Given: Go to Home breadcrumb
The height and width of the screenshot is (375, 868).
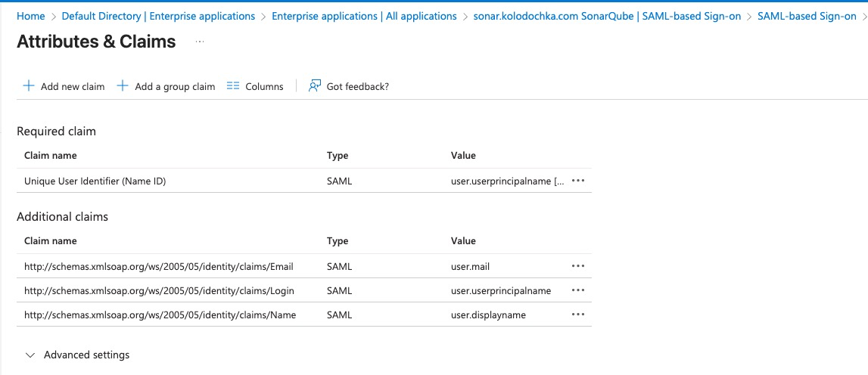Looking at the screenshot, I should tap(31, 16).
